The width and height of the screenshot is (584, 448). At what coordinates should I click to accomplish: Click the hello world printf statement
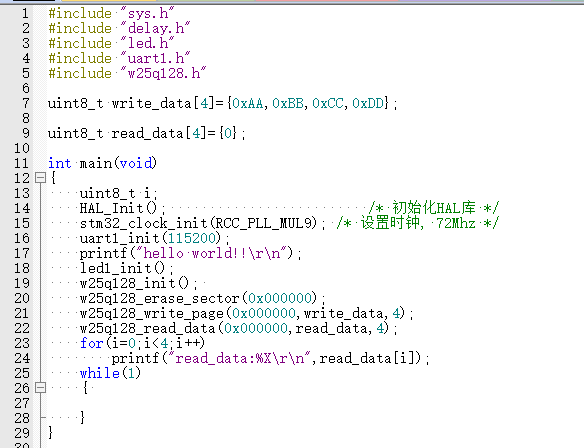click(x=190, y=253)
